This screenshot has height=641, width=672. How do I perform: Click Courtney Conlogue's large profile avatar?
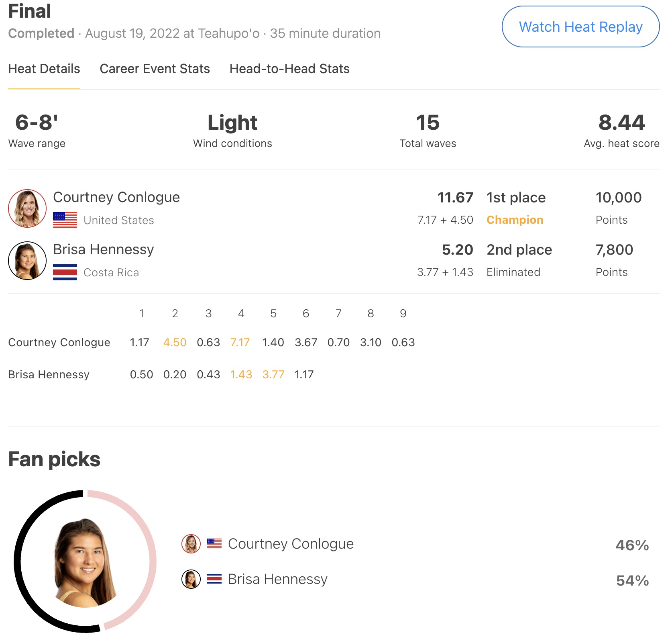pos(27,208)
